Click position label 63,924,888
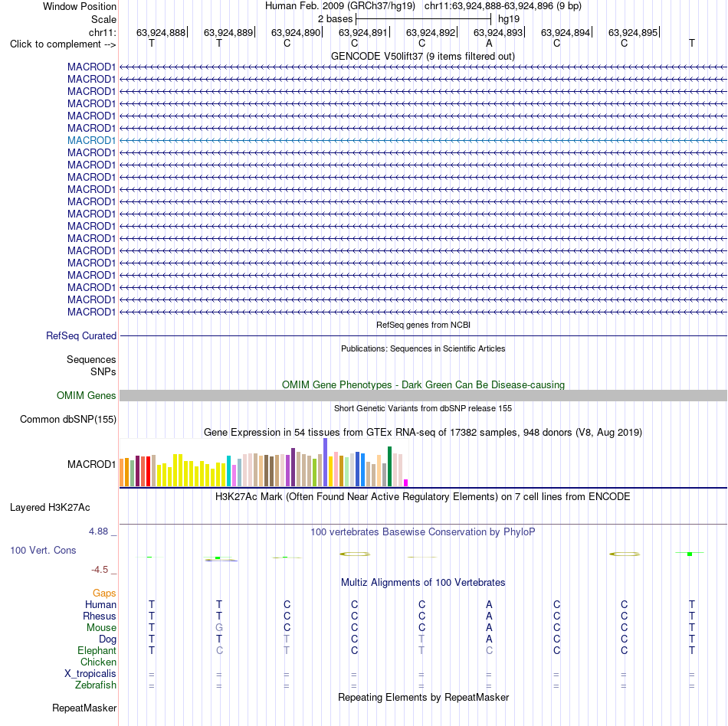The height and width of the screenshot is (726, 728). pos(161,32)
